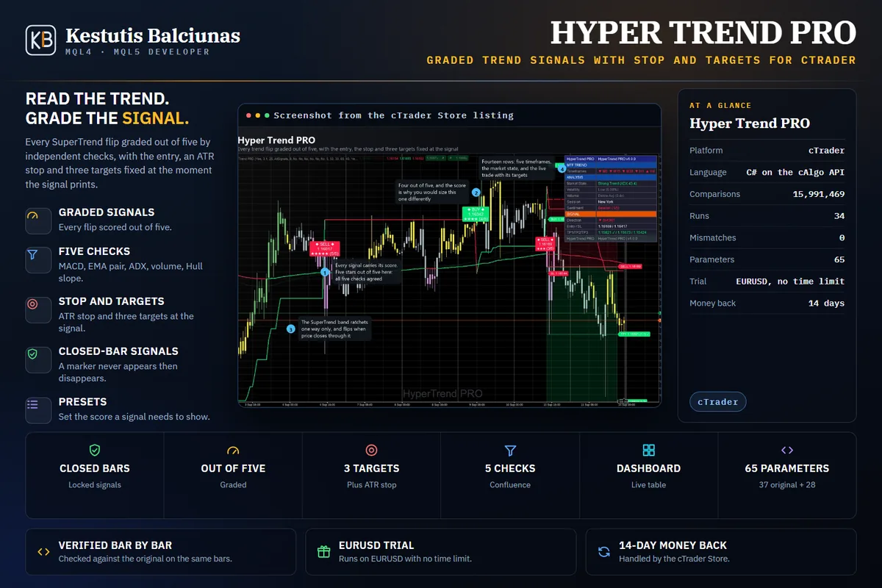The width and height of the screenshot is (882, 588).
Task: Click the VERIFIED BAR BY BAR banner
Action: [161, 551]
